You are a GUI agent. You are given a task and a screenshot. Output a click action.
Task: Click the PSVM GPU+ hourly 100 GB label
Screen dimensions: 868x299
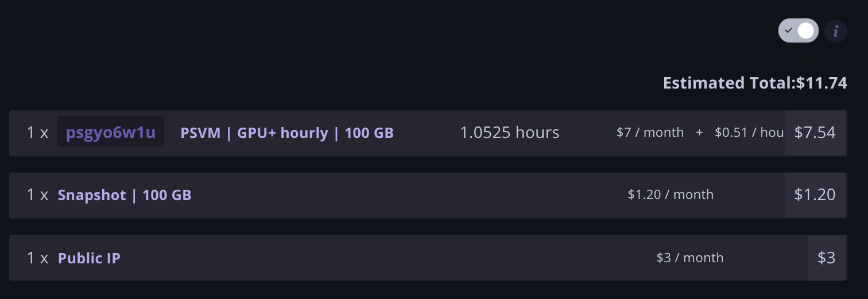(x=287, y=133)
